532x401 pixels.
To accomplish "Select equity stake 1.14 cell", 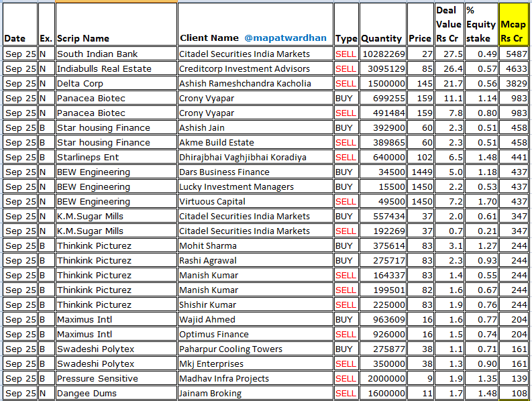I will pyautogui.click(x=482, y=98).
